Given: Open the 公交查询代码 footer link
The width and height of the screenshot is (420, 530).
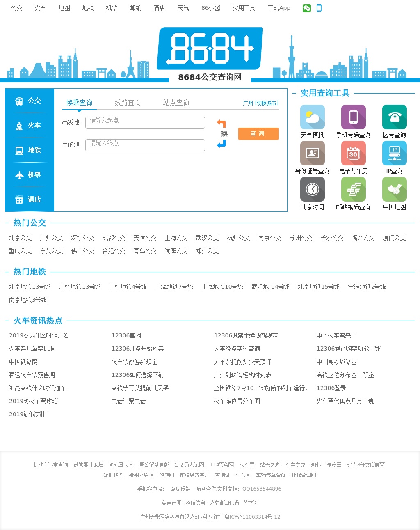Looking at the screenshot, I should click(x=224, y=503).
